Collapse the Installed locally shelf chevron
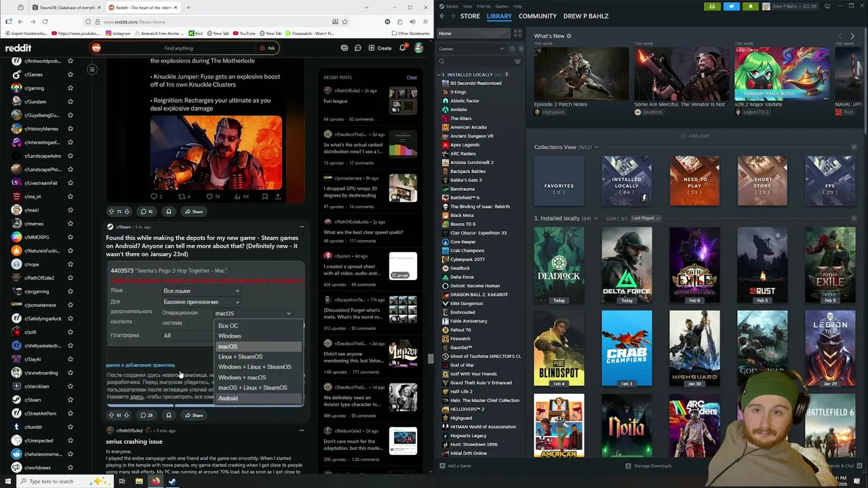Image resolution: width=868 pixels, height=488 pixels. (x=854, y=218)
